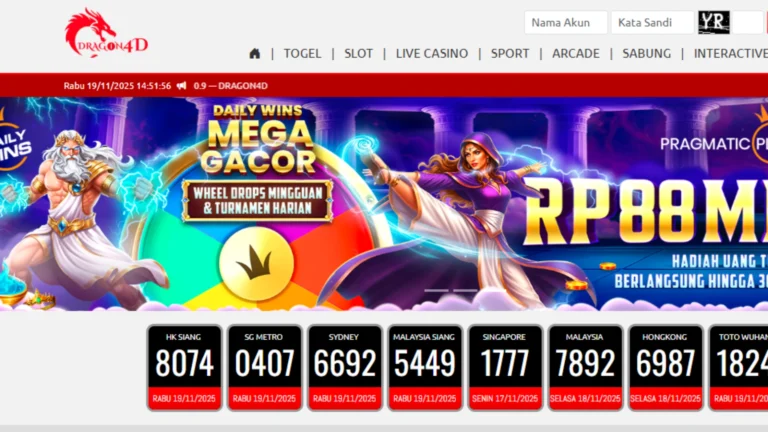Viewport: 768px width, 432px height.
Task: Open the HONGKONG 6987 result card
Action: [x=666, y=368]
